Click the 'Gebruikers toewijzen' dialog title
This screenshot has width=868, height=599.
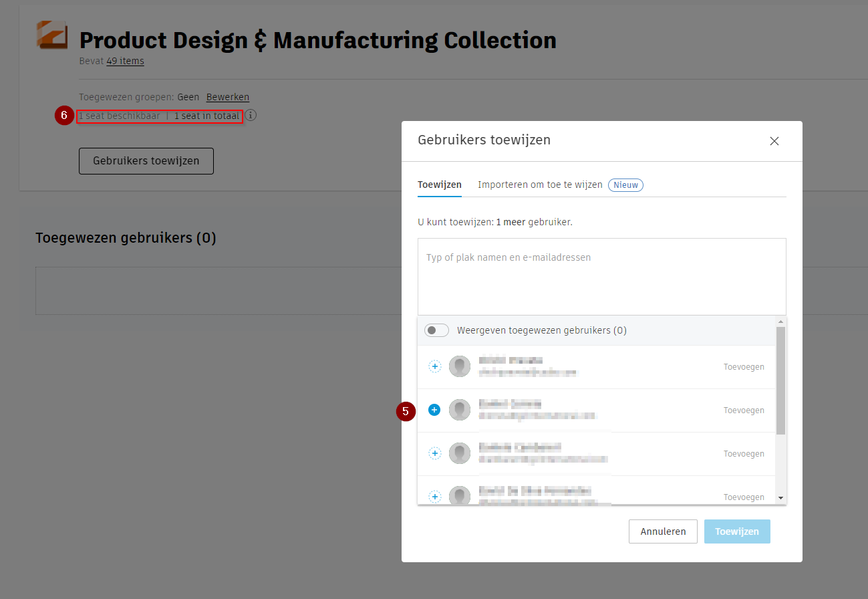(484, 140)
